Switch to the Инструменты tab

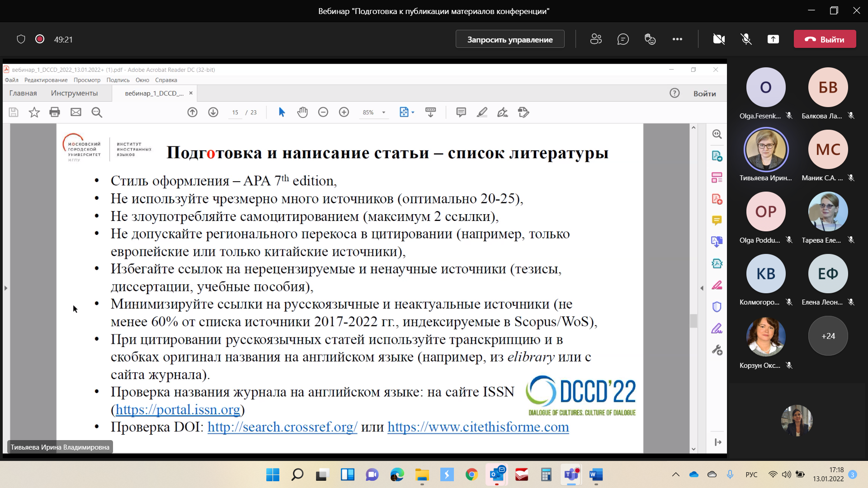pos(74,93)
